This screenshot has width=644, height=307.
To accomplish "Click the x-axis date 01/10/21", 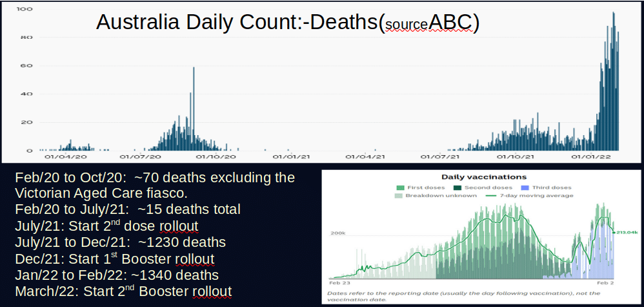I will (515, 157).
